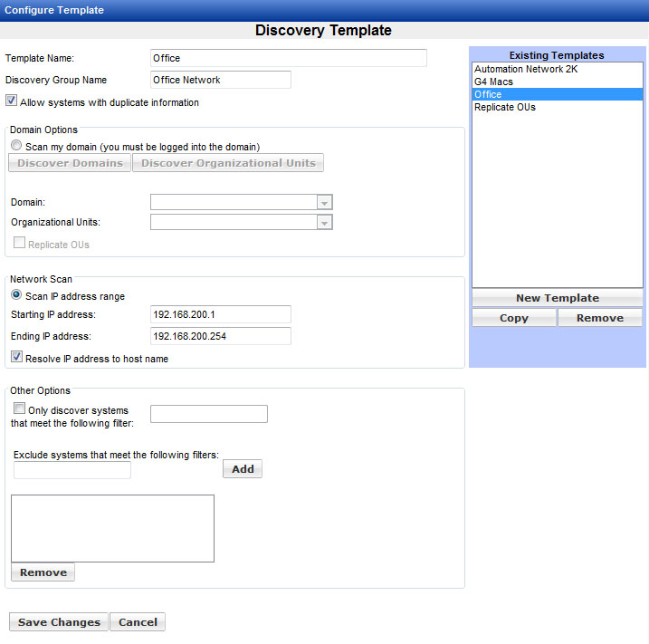Expand the Organizational Units dropdown

[x=325, y=223]
